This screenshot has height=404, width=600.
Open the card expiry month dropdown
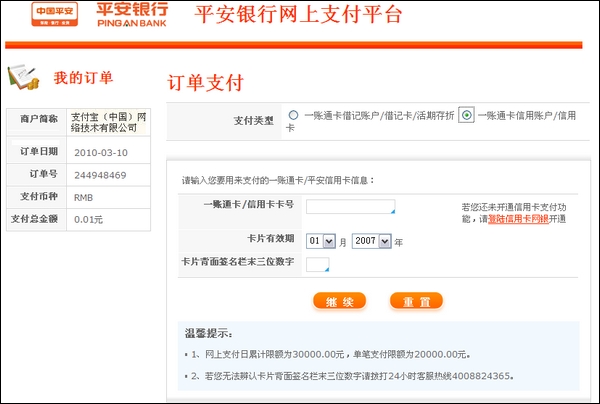pos(321,241)
